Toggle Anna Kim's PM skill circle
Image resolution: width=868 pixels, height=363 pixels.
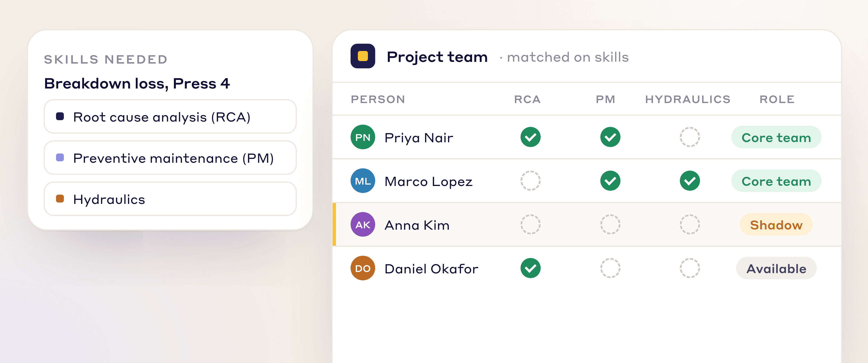point(610,224)
